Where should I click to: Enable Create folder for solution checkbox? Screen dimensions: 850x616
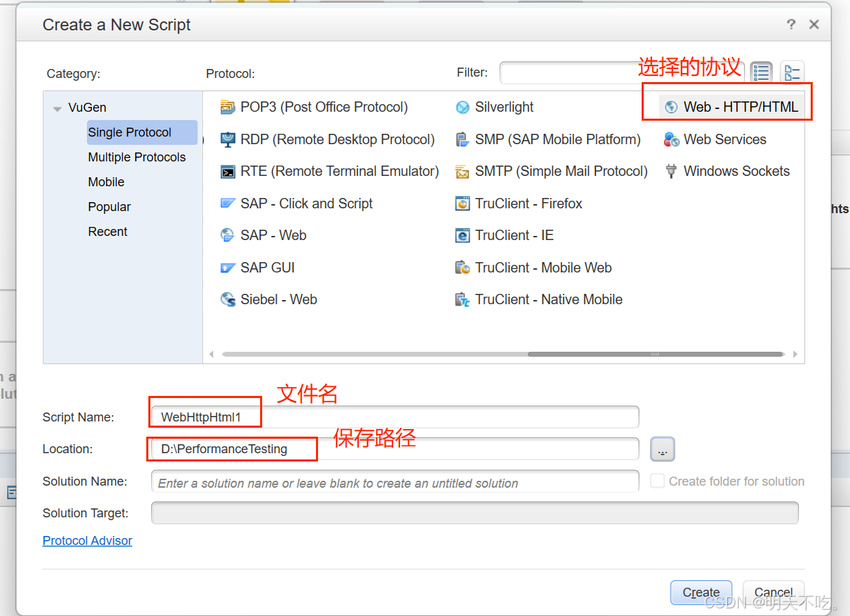(658, 481)
